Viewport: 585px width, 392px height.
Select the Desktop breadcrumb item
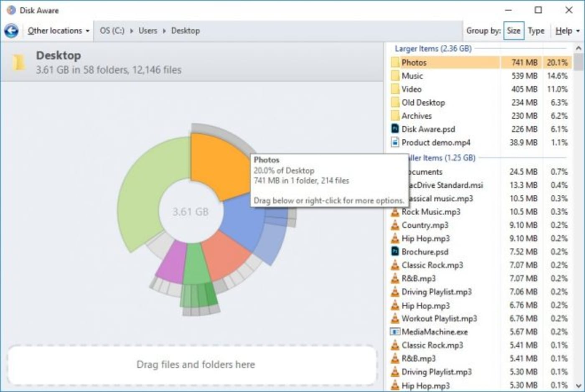(186, 31)
